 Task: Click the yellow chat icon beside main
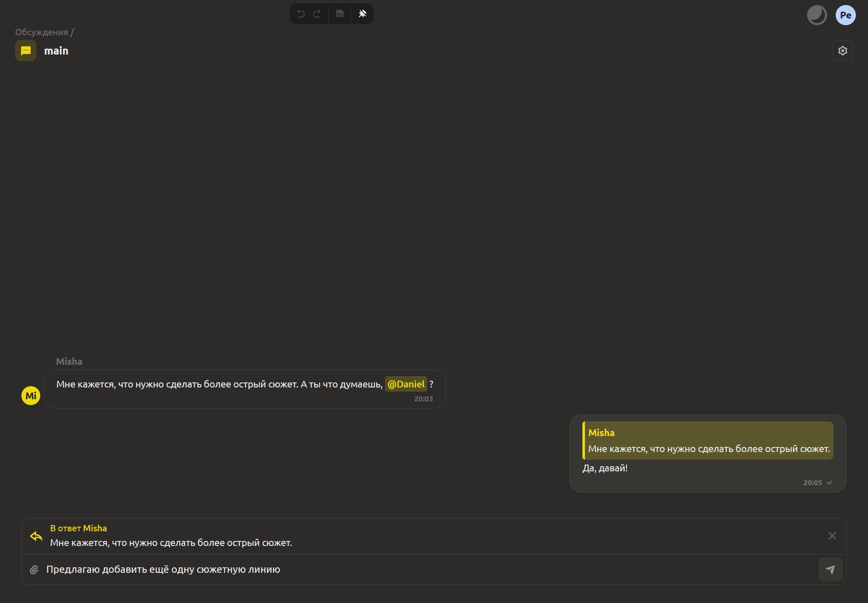point(26,51)
